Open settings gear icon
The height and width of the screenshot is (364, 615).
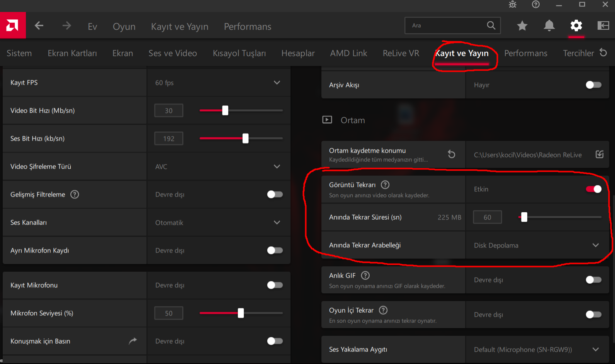[x=576, y=26]
